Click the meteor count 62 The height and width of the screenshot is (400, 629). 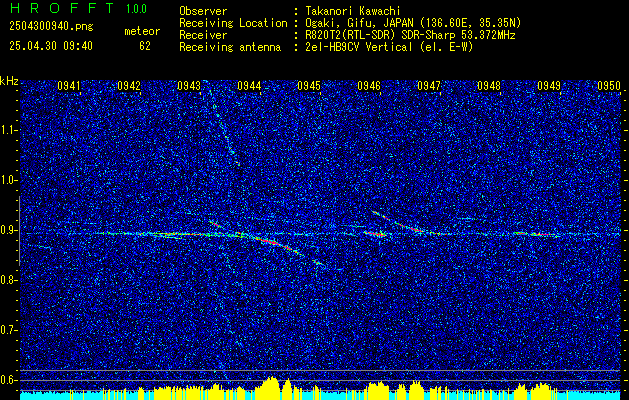145,46
